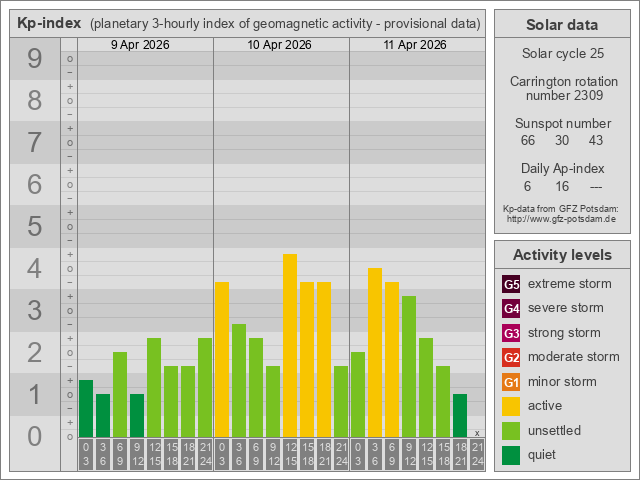Click the light green unsettled swatch
The width and height of the screenshot is (640, 480).
click(x=511, y=431)
